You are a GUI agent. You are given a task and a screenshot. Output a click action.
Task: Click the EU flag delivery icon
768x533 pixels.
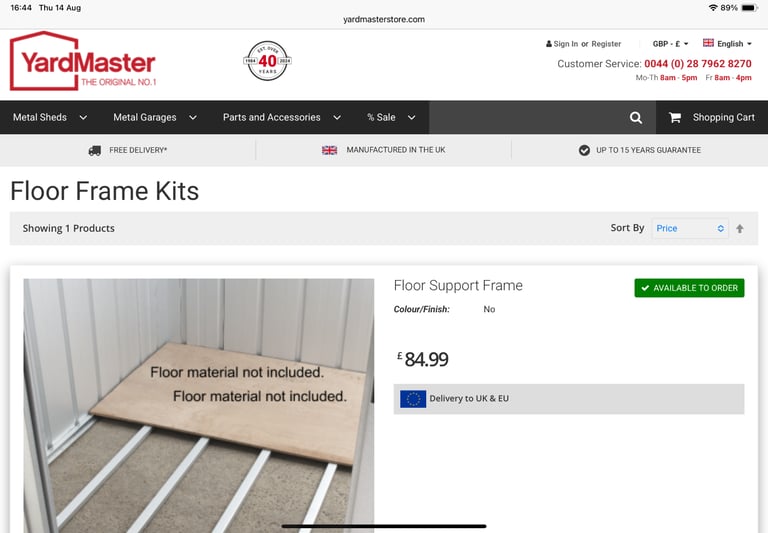pyautogui.click(x=413, y=399)
